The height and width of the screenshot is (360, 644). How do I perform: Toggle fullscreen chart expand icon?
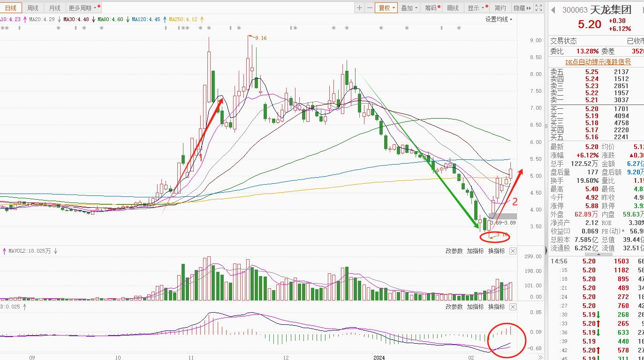(x=538, y=8)
